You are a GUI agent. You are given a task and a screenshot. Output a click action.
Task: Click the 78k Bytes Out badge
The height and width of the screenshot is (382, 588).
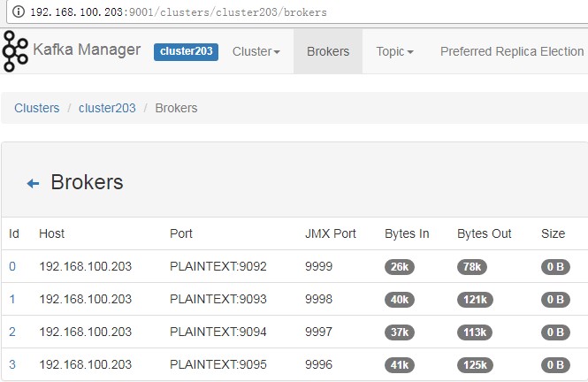point(472,267)
